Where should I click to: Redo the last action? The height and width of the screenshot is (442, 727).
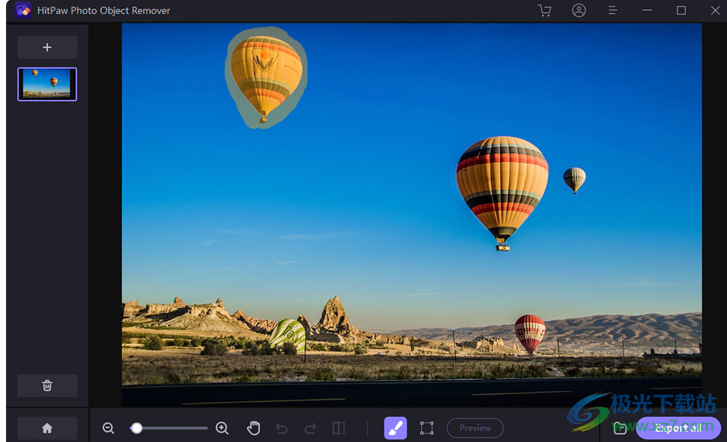tap(310, 428)
